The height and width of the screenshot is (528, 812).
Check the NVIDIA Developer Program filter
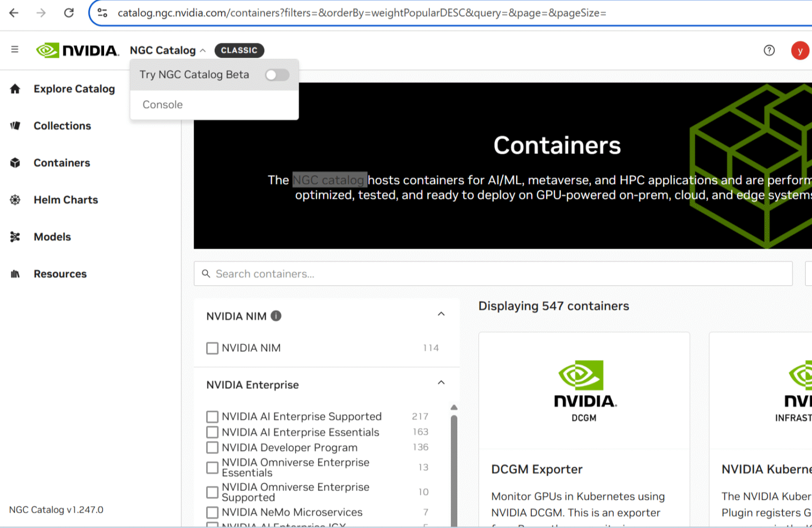(x=212, y=447)
